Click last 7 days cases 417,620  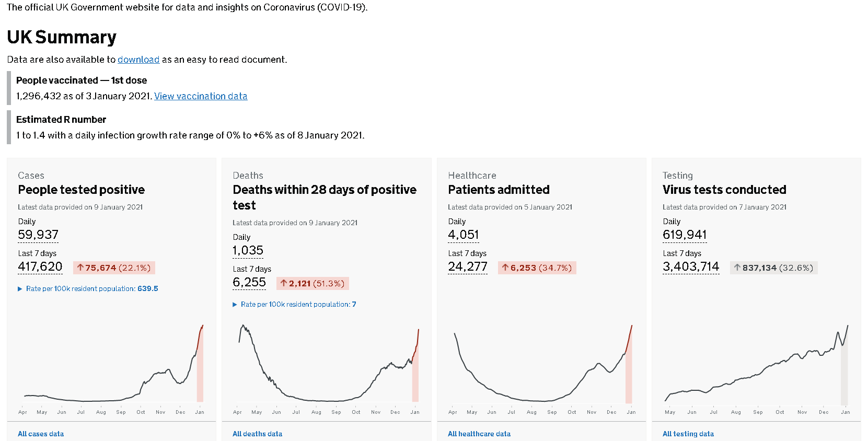tap(40, 266)
